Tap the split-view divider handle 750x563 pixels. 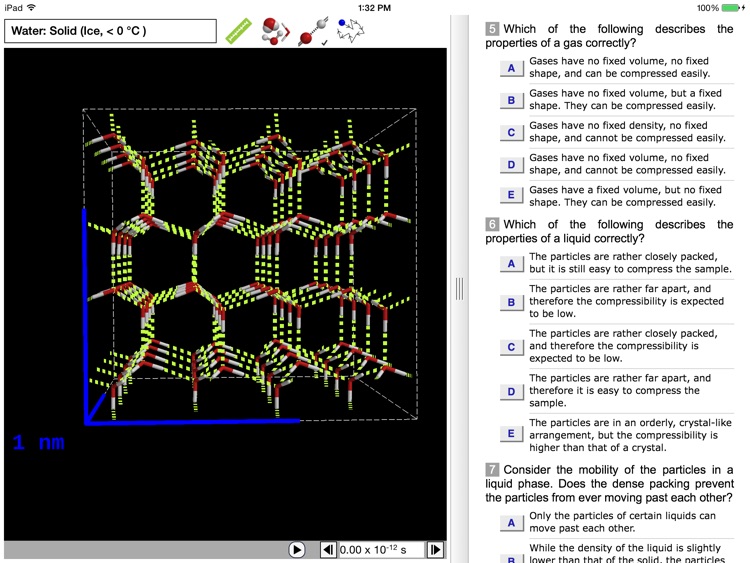(x=460, y=289)
